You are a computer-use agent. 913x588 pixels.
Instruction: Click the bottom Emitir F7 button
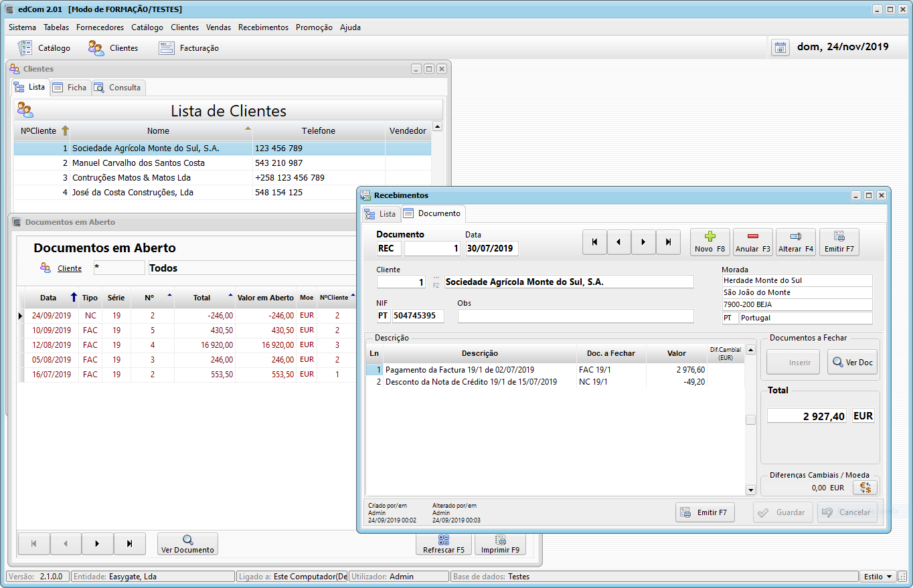point(705,512)
